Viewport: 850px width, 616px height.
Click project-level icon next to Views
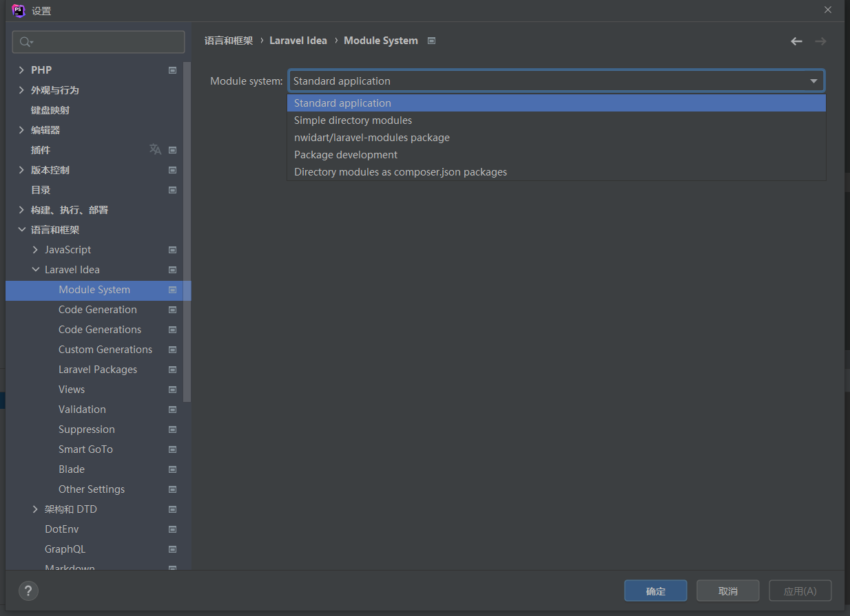pyautogui.click(x=173, y=390)
